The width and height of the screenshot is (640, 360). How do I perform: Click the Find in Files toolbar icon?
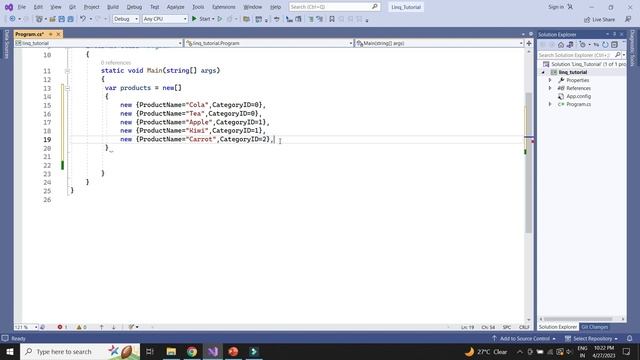(x=246, y=19)
